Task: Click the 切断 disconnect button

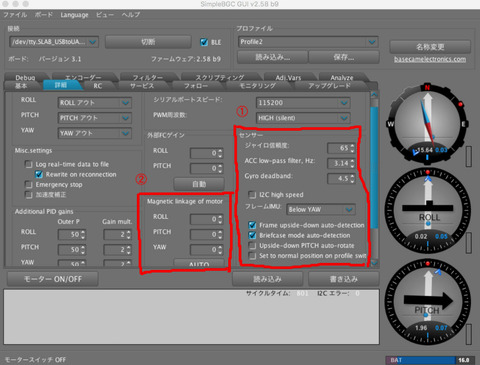Action: (148, 42)
